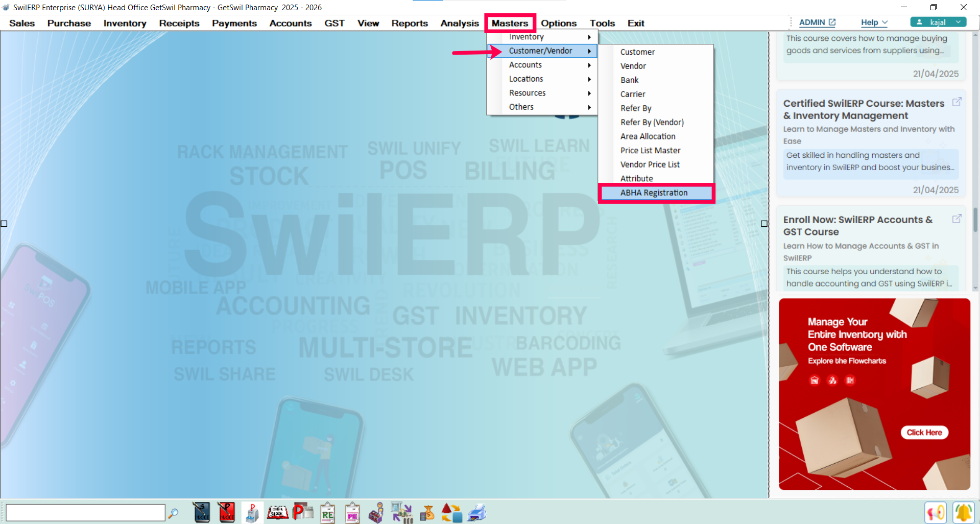Click the magnifier search icon in bottom bar
The width and height of the screenshot is (980, 524).
tap(174, 513)
